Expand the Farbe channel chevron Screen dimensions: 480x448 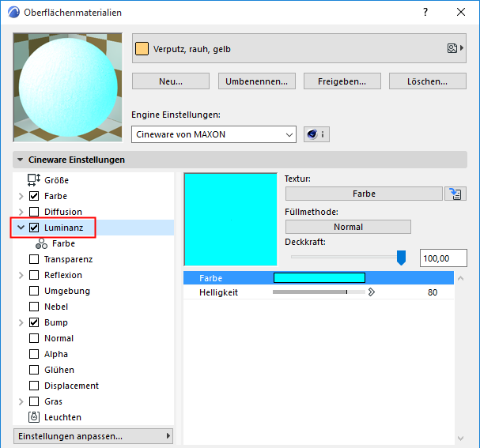pos(21,196)
